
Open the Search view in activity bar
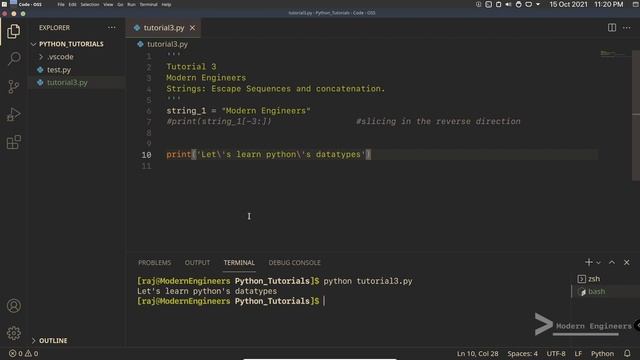coord(14,59)
